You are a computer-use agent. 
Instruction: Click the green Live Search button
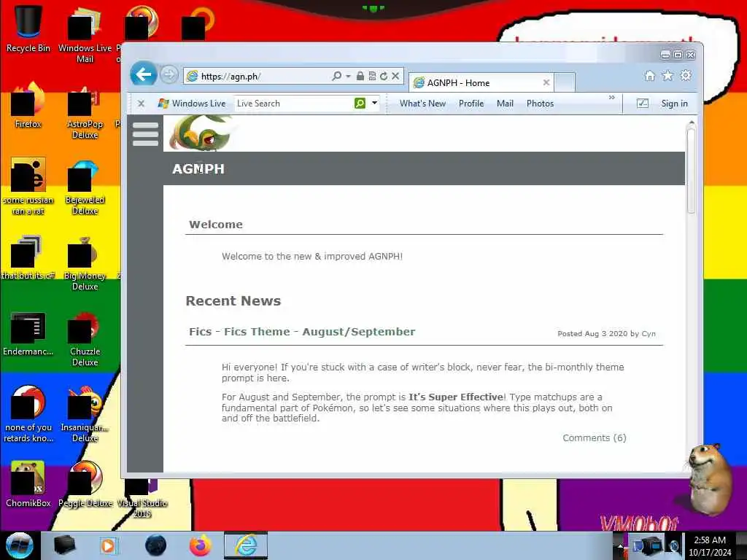360,104
